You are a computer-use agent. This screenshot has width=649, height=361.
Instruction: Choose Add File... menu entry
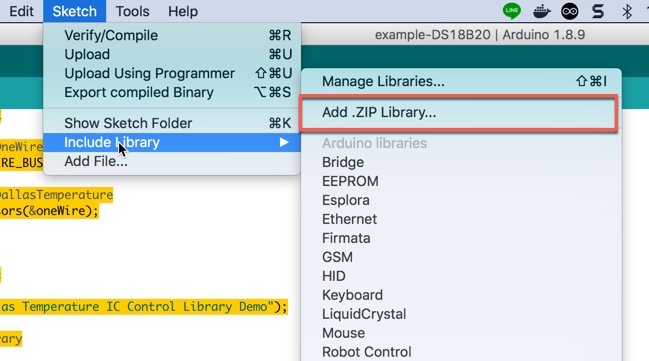[x=172, y=161]
